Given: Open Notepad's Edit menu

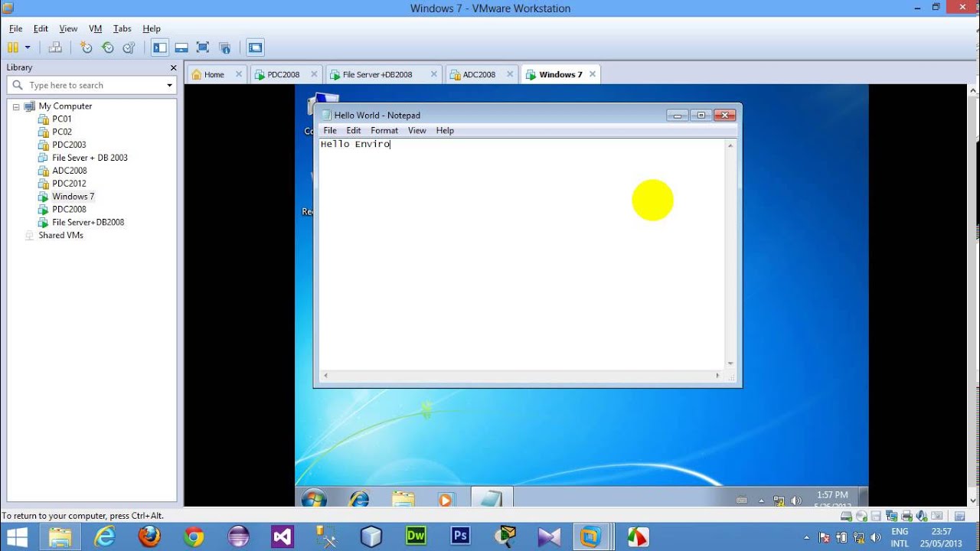Looking at the screenshot, I should (x=353, y=131).
